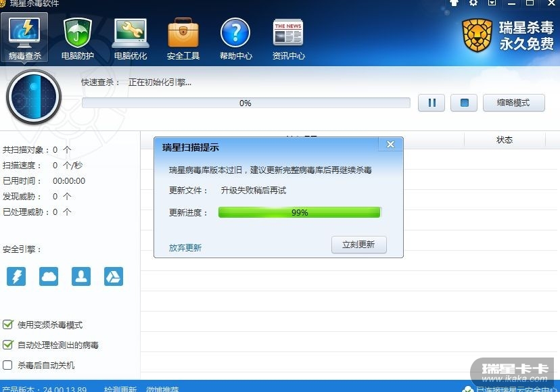Viewport: 560px width, 392px height.
Task: Switch to 缩略模式 compact mode
Action: click(513, 103)
